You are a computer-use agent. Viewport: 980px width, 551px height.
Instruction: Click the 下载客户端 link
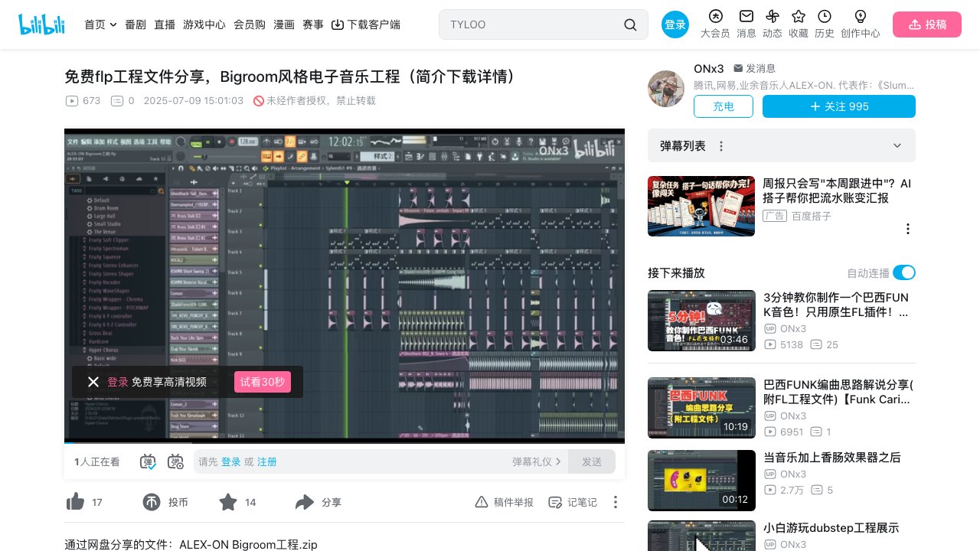366,24
